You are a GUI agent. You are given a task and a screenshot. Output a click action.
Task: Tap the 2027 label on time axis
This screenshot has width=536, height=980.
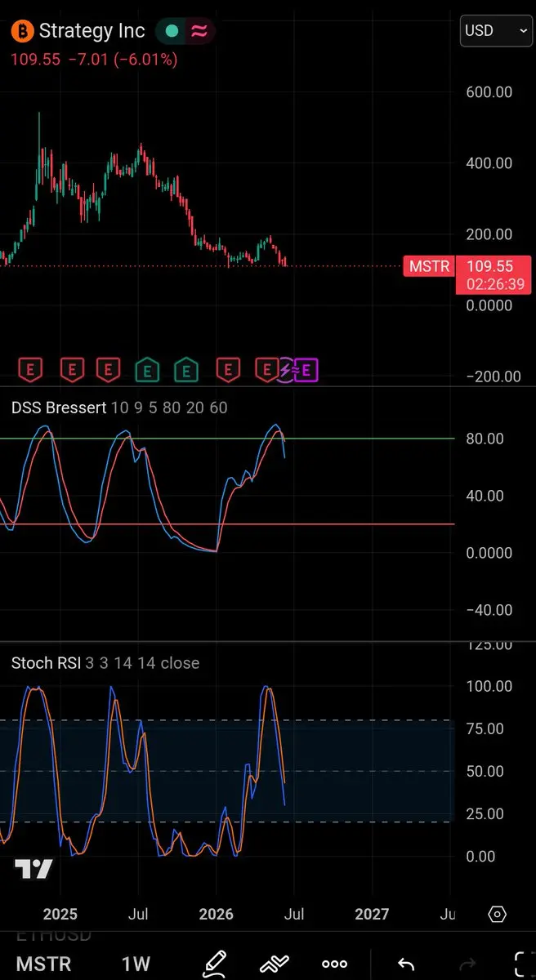pyautogui.click(x=372, y=914)
